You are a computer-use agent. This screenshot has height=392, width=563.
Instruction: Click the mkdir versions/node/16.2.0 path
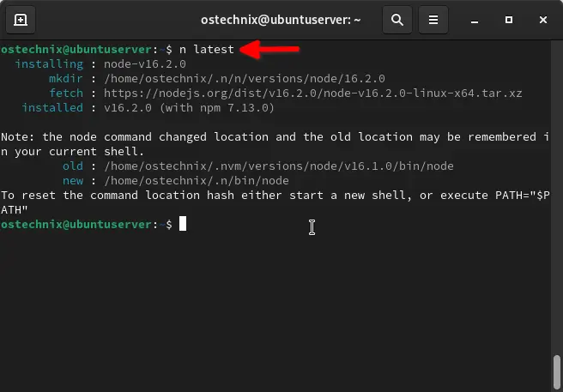pyautogui.click(x=244, y=79)
